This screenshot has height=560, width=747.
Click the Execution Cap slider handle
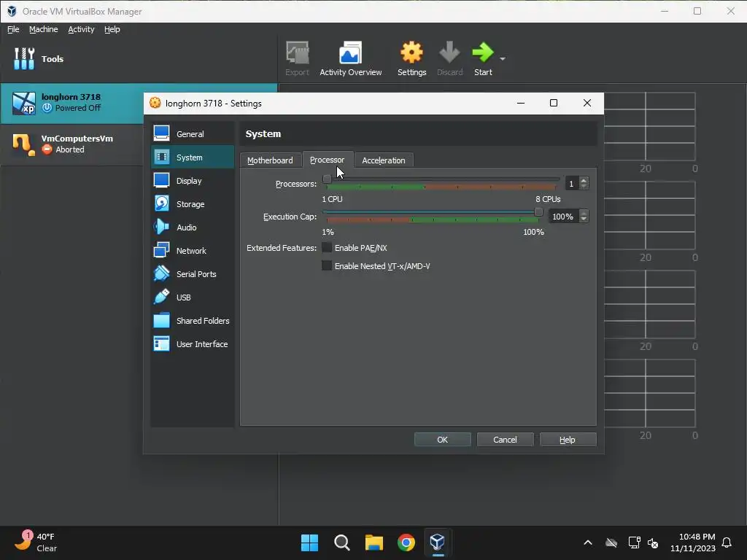tap(538, 212)
